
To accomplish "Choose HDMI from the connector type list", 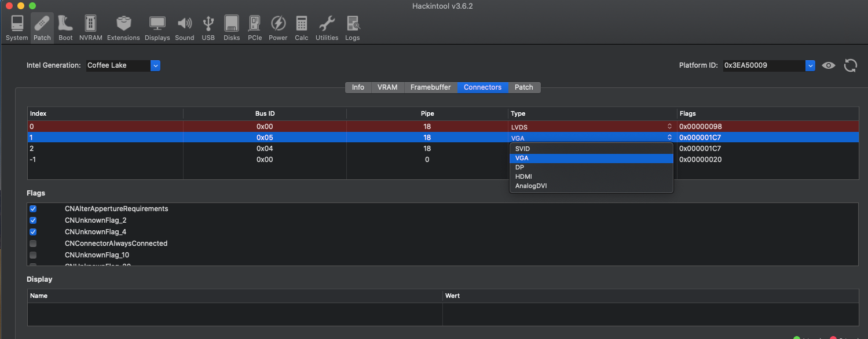I will [x=523, y=176].
